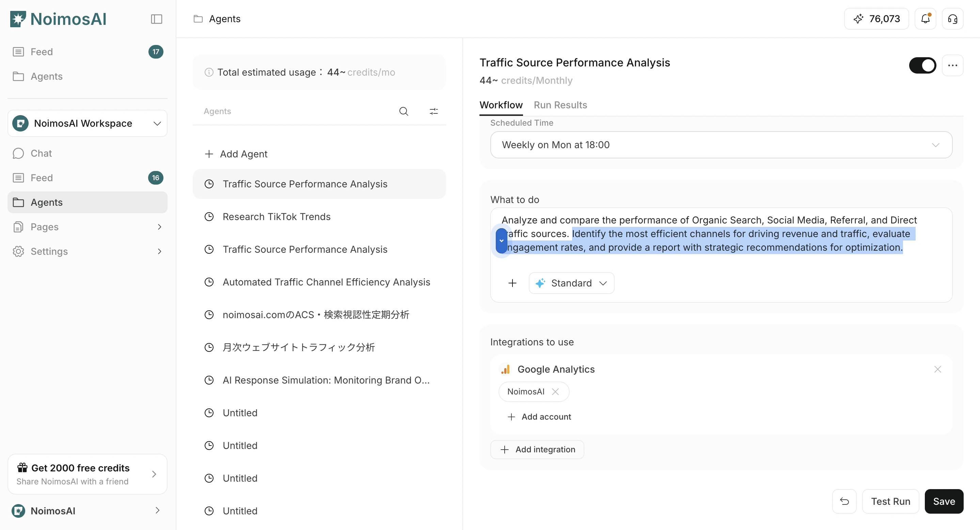The width and height of the screenshot is (980, 530).
Task: Click Add Agent
Action: pos(236,154)
